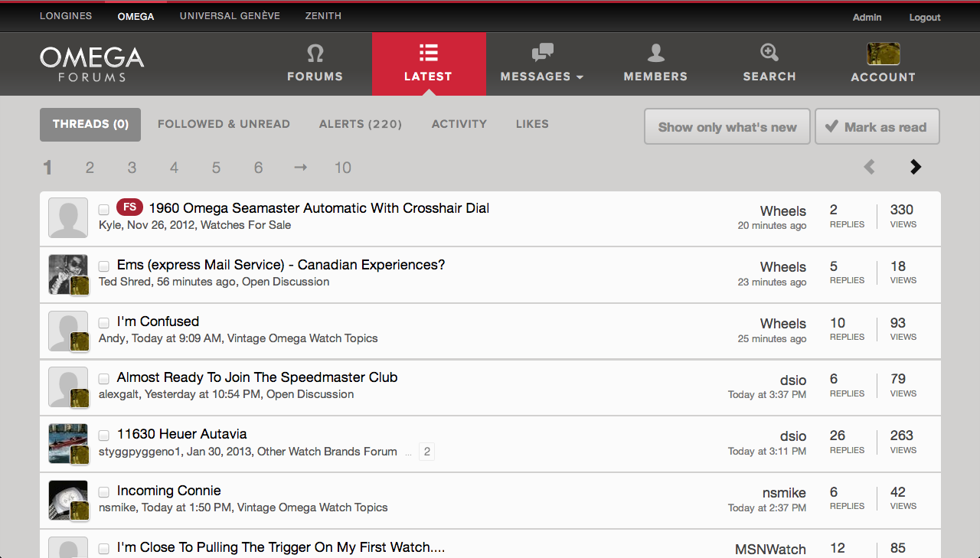The height and width of the screenshot is (558, 980).
Task: Open Members via the person icon
Action: 655,53
